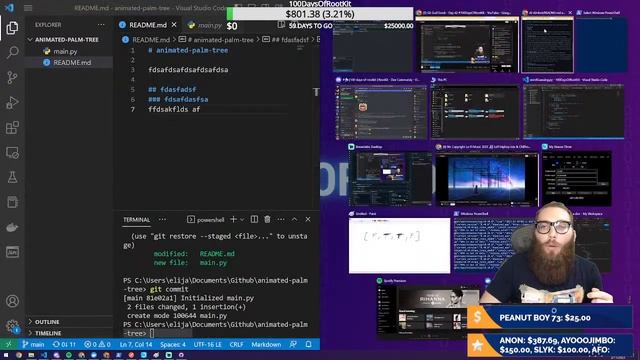Image resolution: width=640 pixels, height=360 pixels.
Task: Open the hamburger application menu
Action: coord(28,8)
